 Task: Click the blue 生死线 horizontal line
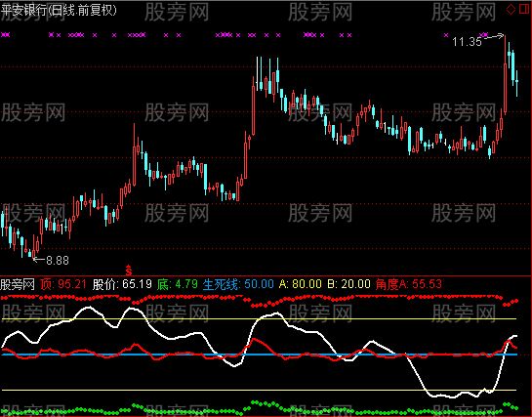[260, 354]
